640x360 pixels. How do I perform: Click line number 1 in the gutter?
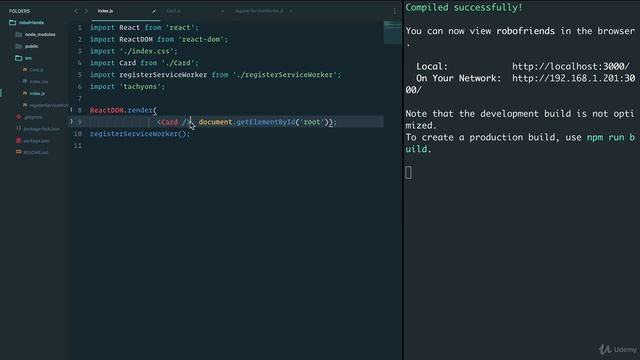tap(80, 27)
